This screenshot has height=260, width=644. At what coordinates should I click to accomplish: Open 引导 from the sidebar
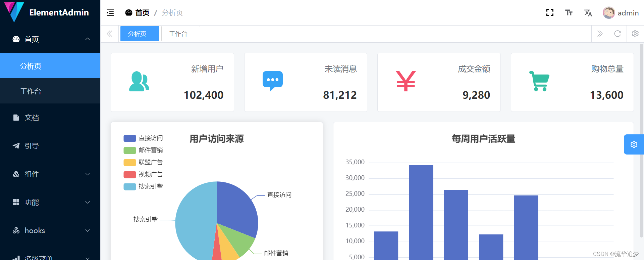[50, 146]
